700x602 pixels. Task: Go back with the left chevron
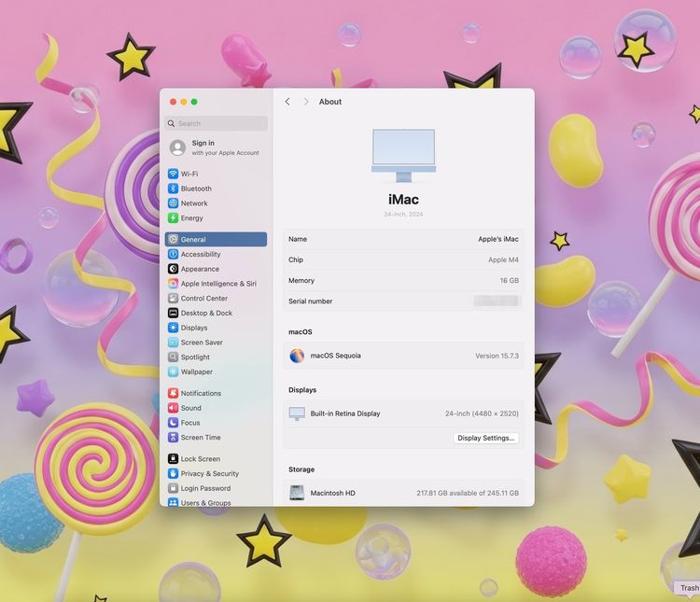tap(287, 102)
